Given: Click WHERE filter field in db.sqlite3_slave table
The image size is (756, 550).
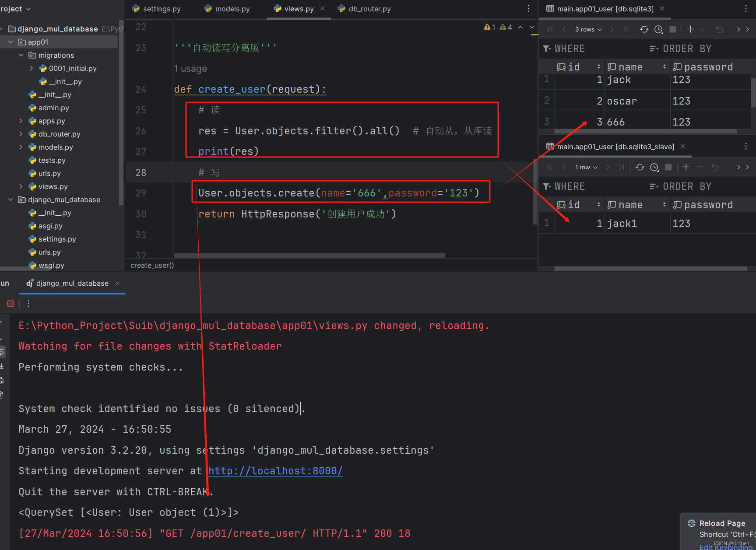Looking at the screenshot, I should 593,186.
